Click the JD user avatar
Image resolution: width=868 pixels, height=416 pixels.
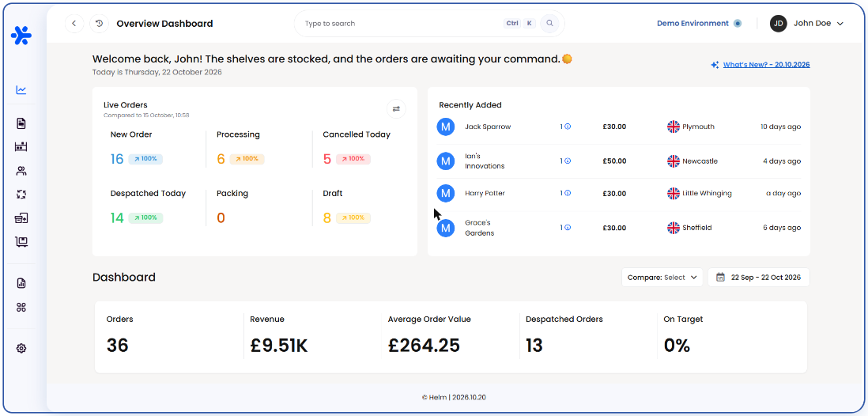pos(779,23)
